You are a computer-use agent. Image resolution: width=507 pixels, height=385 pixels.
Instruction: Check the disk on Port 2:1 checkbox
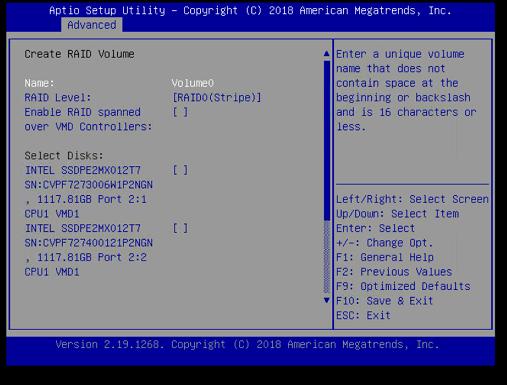180,170
